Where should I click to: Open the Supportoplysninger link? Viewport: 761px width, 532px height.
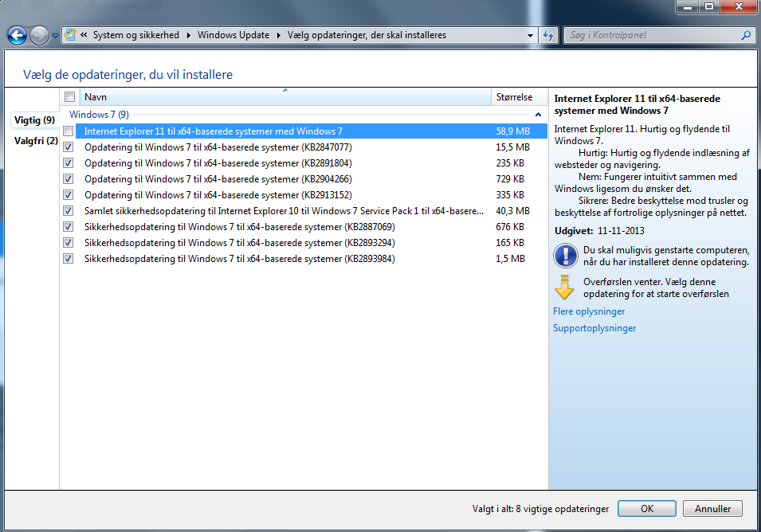[x=594, y=328]
